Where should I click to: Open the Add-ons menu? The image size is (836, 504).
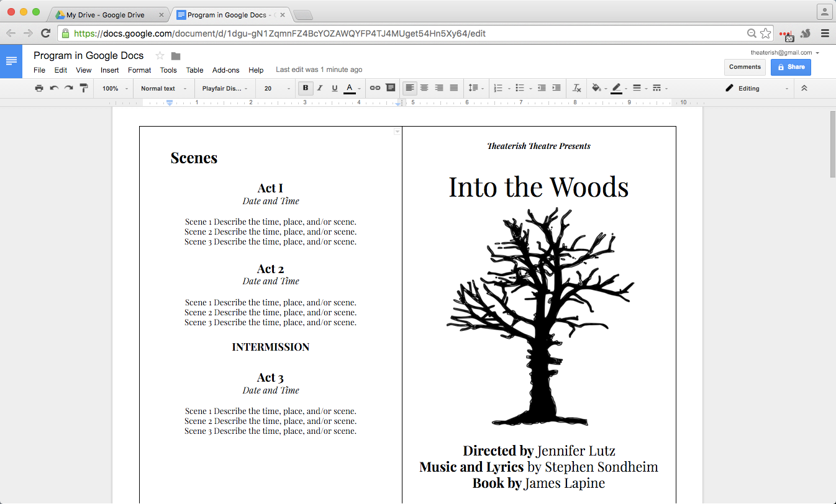(x=225, y=70)
